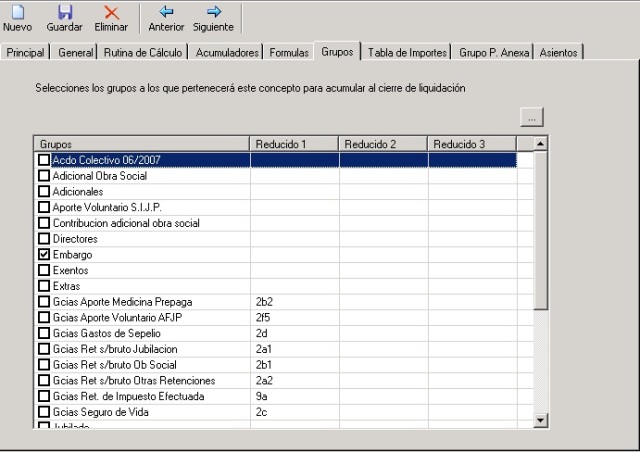Go to previous record with Anterior arrow
Screen dimensions: 640x452
pyautogui.click(x=166, y=12)
